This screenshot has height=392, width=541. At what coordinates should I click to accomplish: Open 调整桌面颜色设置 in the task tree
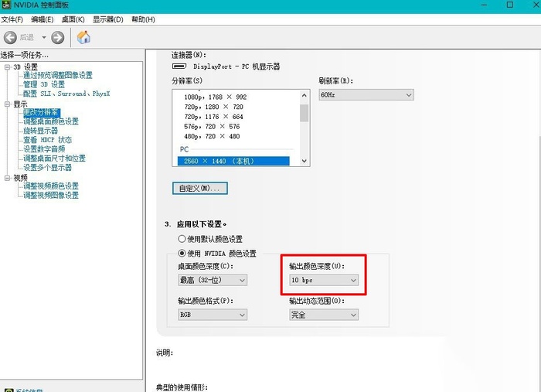[51, 121]
